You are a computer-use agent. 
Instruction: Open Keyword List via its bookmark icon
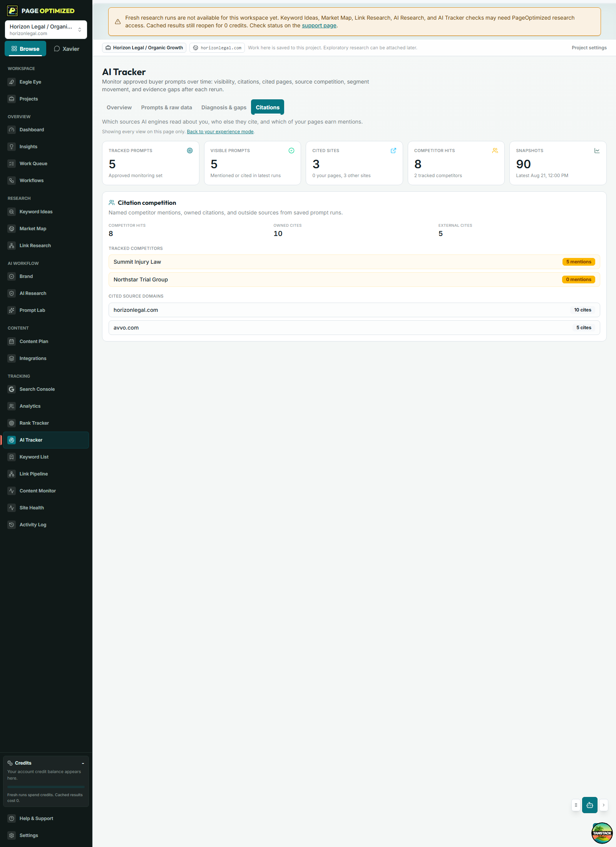click(x=12, y=457)
